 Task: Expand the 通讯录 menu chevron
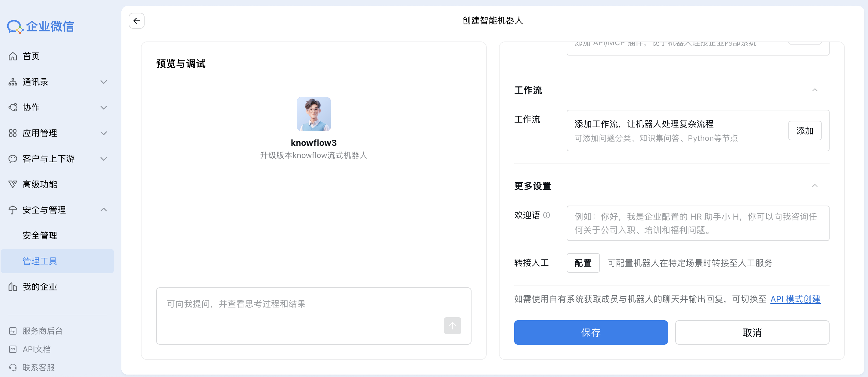(x=104, y=82)
